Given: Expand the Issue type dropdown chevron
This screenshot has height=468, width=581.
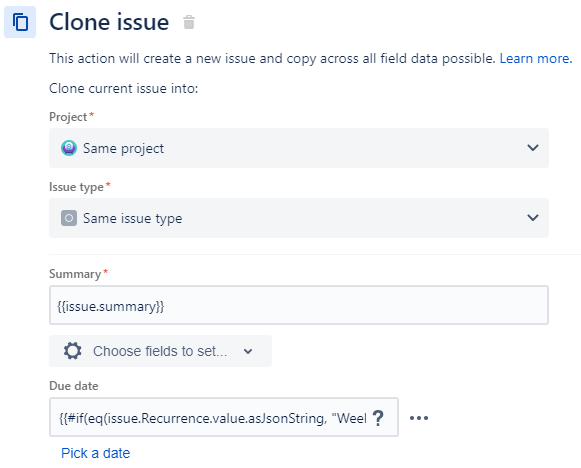Looking at the screenshot, I should (x=533, y=218).
